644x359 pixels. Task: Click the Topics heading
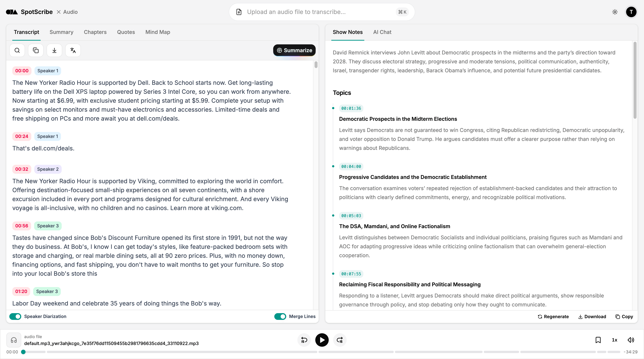342,93
